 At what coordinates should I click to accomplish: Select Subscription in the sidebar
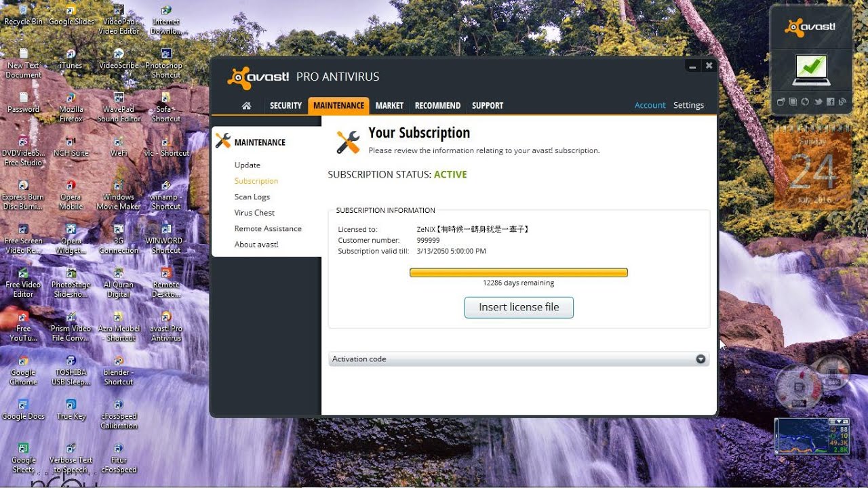pyautogui.click(x=256, y=181)
